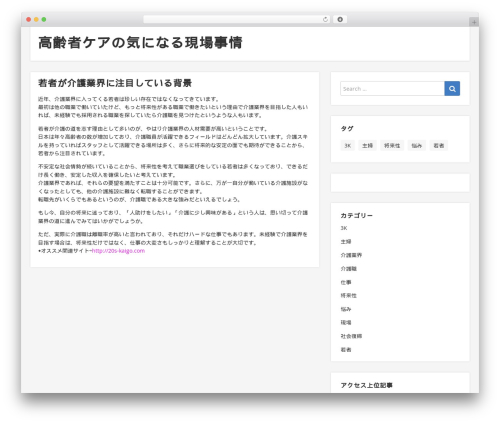This screenshot has height=423, width=500.
Task: Select the 主婦 tag chip
Action: tap(367, 146)
